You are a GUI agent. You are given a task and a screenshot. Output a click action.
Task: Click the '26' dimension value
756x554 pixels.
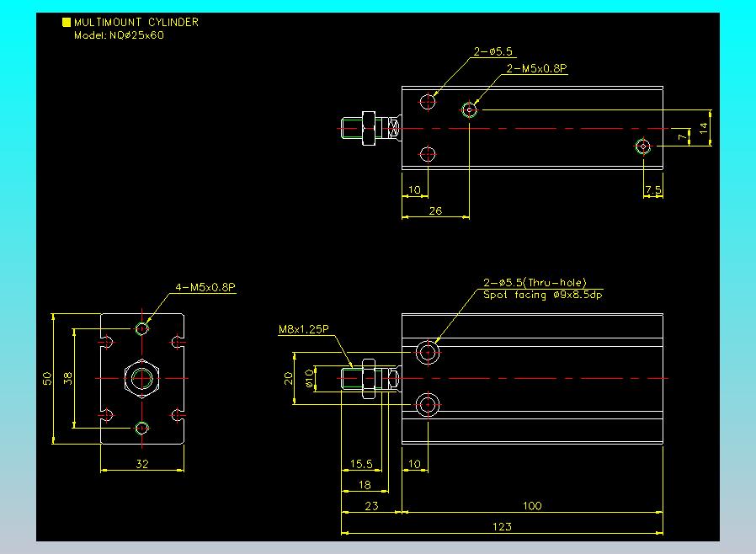tap(435, 210)
